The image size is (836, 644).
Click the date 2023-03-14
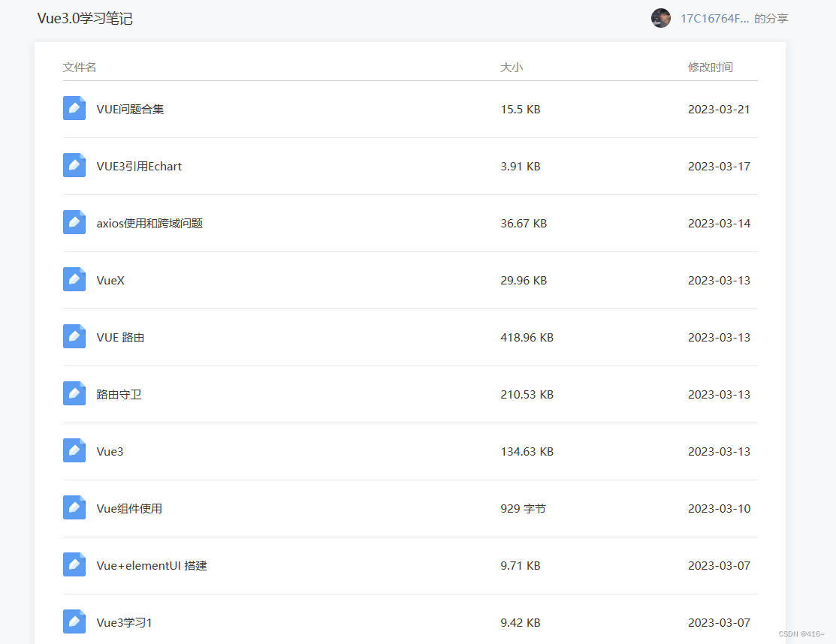pyautogui.click(x=719, y=223)
